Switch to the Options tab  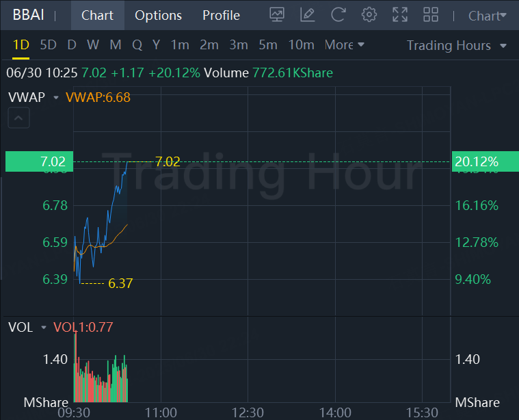(x=158, y=15)
